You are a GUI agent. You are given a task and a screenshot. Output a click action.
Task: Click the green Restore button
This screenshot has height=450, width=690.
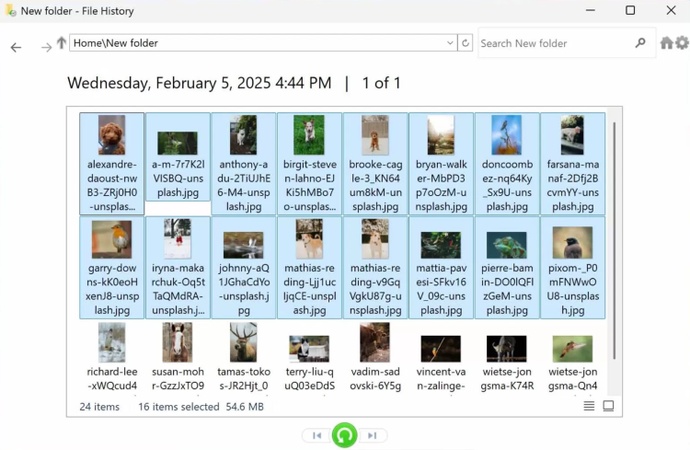pos(344,435)
